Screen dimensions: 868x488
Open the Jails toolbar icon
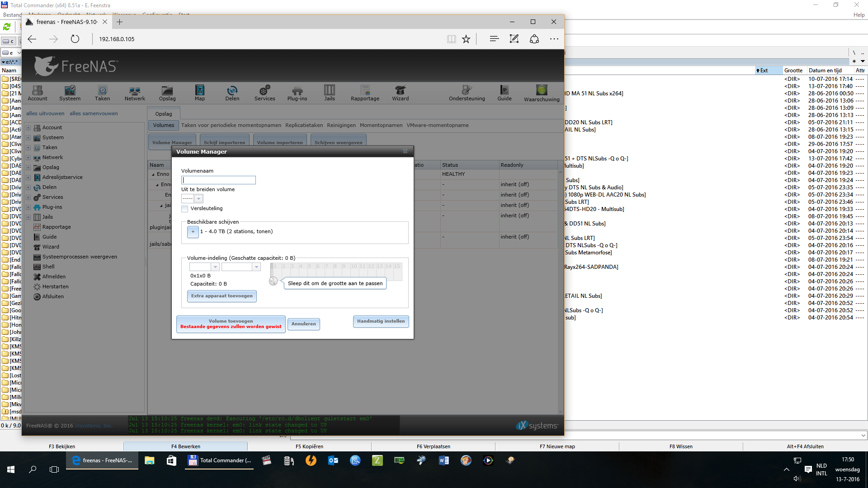330,93
